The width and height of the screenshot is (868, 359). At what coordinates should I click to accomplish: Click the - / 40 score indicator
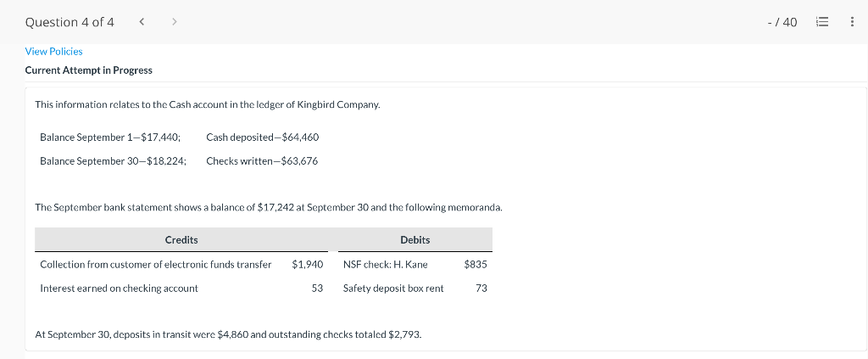point(781,22)
